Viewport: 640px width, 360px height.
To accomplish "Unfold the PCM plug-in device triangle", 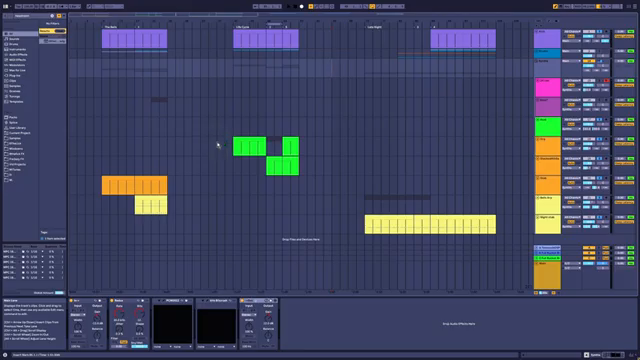I will point(159,301).
